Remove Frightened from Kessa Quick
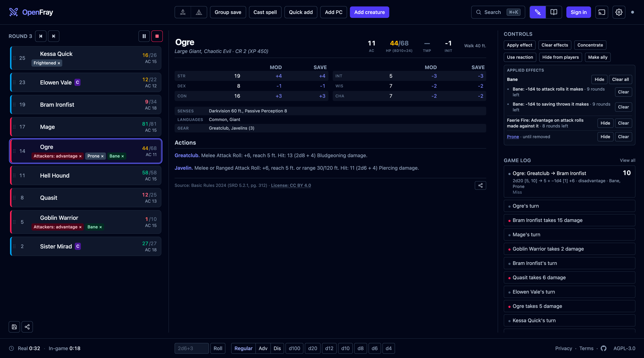The width and height of the screenshot is (644, 358). [59, 63]
